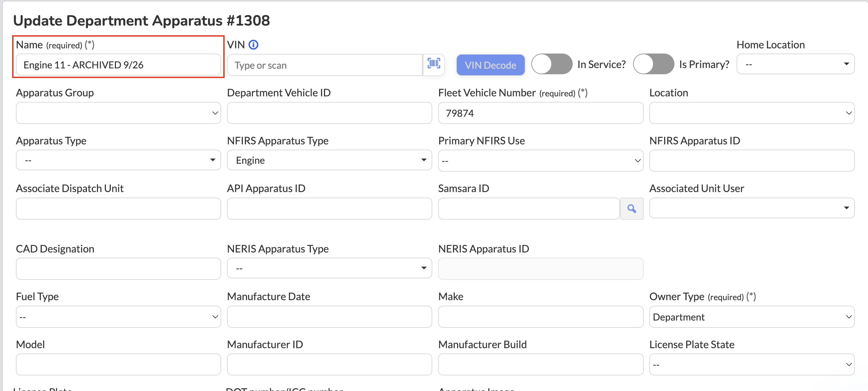This screenshot has width=868, height=391.
Task: Click the Manufacturer Build field
Action: tap(541, 364)
